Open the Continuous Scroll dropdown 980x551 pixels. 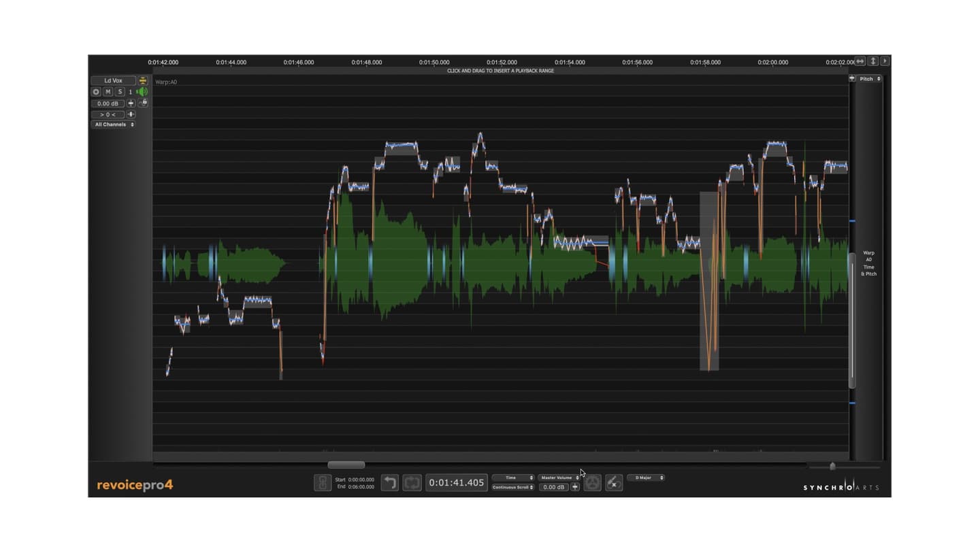(513, 487)
